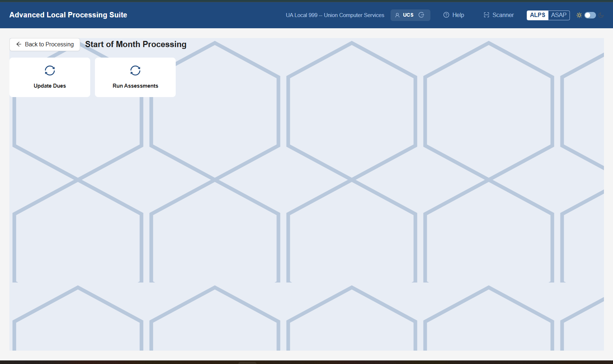The height and width of the screenshot is (364, 613).
Task: Switch to the ASAP tab
Action: point(559,15)
